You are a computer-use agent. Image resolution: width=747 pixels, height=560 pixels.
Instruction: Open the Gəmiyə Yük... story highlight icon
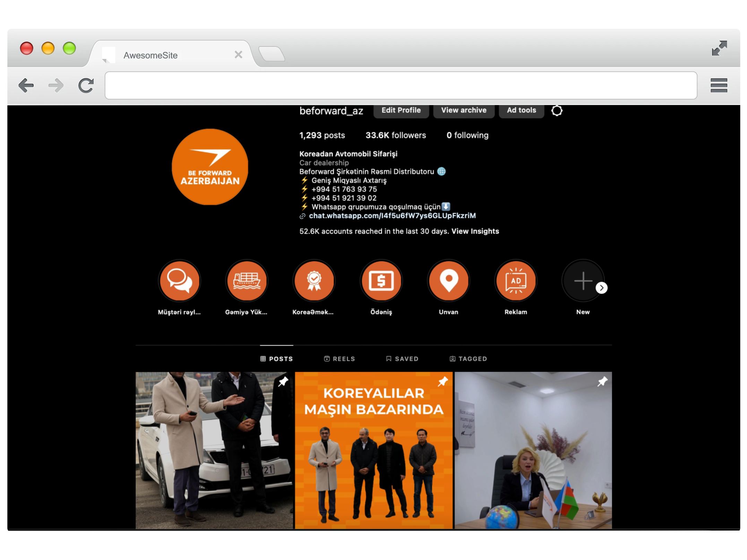(x=247, y=281)
